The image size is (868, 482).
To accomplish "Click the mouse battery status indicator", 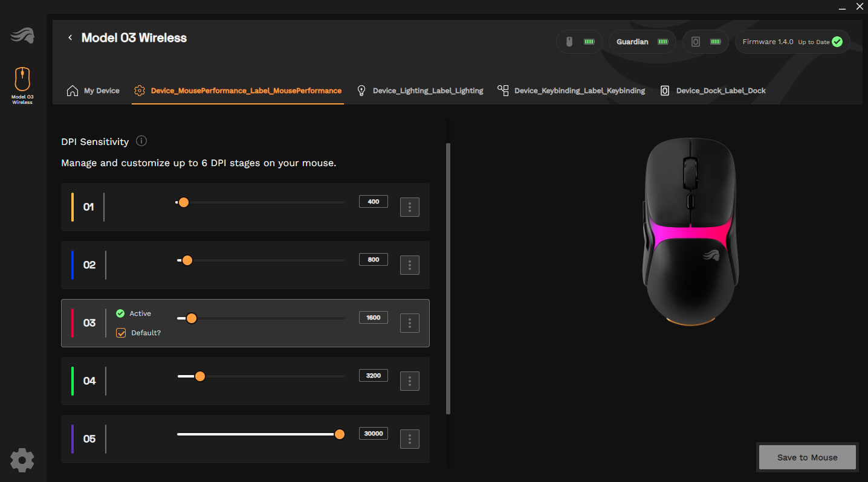I will (x=579, y=42).
